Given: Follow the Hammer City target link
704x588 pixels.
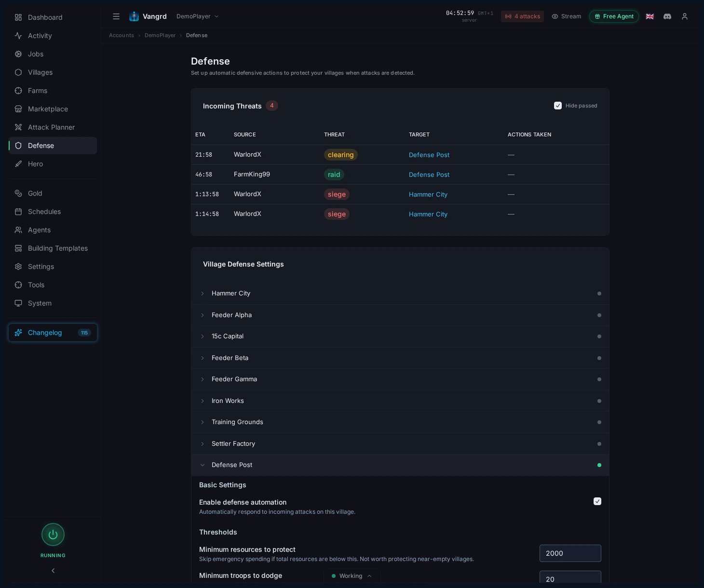Looking at the screenshot, I should click(428, 194).
